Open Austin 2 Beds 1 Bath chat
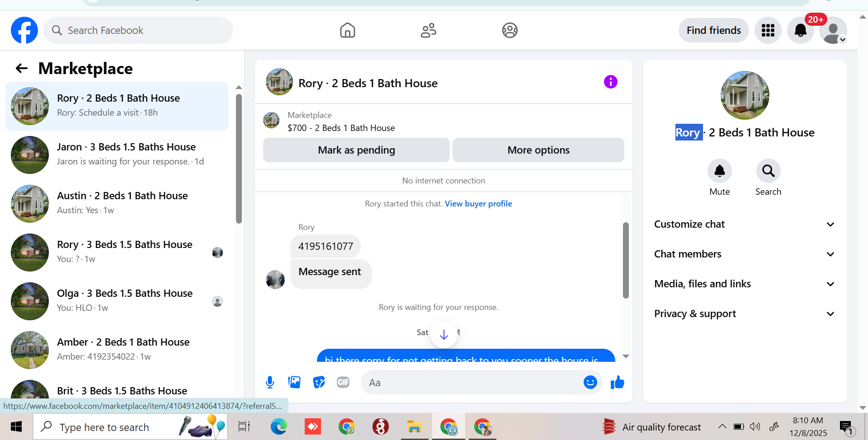 pyautogui.click(x=117, y=204)
